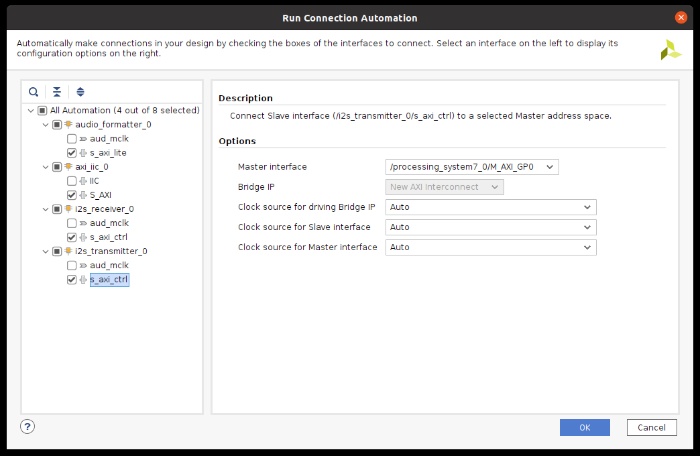700x456 pixels.
Task: Click the s_axi_lite interface icon
Action: coord(83,153)
